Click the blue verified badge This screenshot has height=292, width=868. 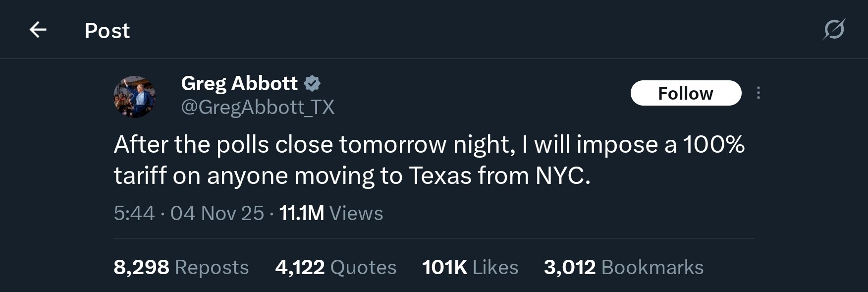312,83
